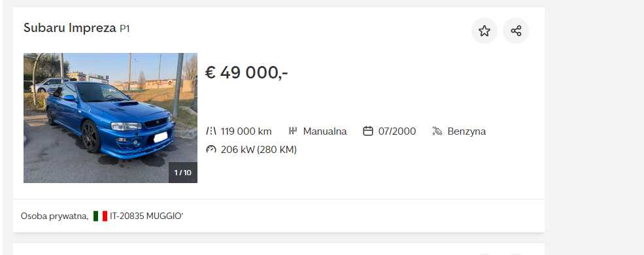
Task: Click the Italian flag icon
Action: click(x=100, y=216)
